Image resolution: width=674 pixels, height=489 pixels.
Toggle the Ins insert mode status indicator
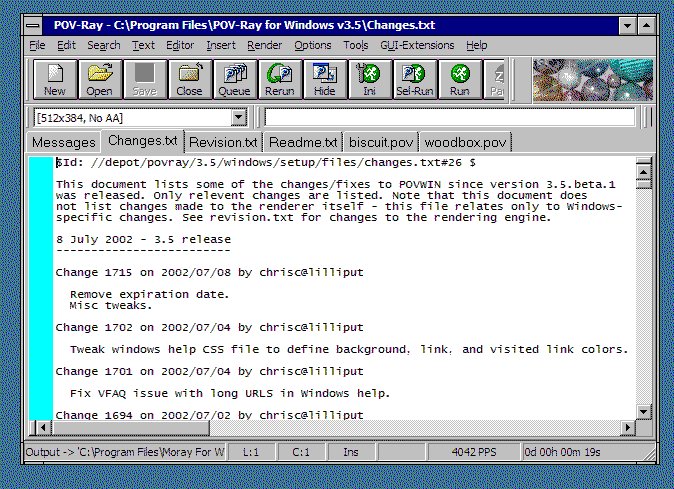click(351, 453)
